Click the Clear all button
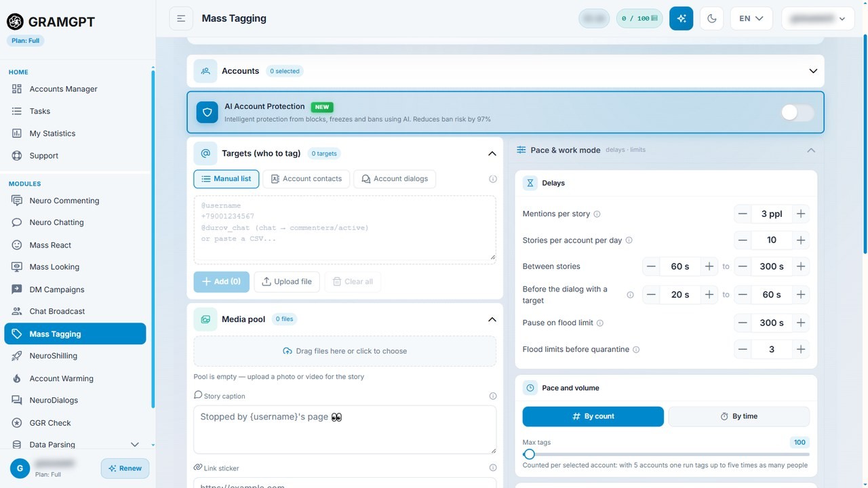 353,281
